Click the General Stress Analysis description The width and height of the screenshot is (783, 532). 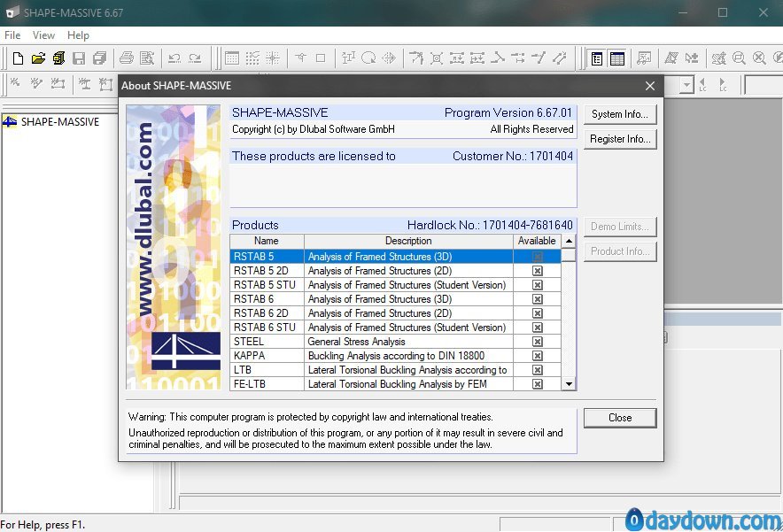tap(357, 342)
